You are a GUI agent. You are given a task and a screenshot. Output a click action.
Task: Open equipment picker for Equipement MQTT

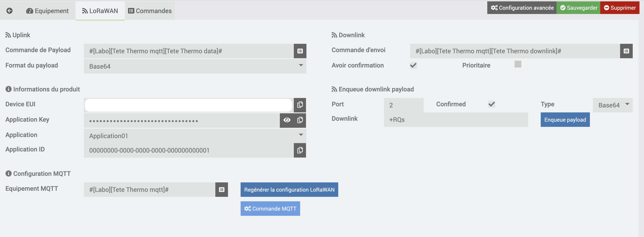tap(221, 190)
